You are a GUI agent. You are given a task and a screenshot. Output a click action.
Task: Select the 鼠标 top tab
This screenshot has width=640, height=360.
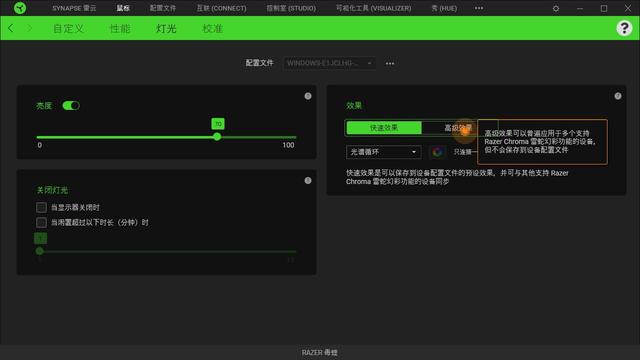(123, 8)
